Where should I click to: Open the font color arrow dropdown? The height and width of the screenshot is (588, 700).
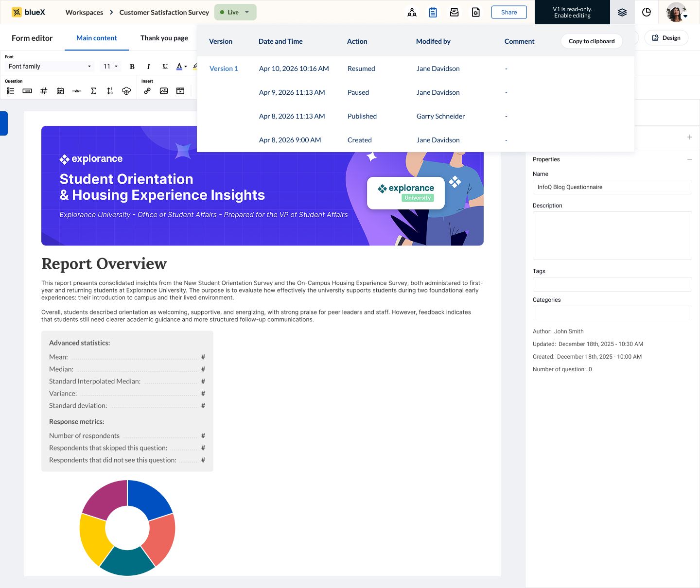186,67
